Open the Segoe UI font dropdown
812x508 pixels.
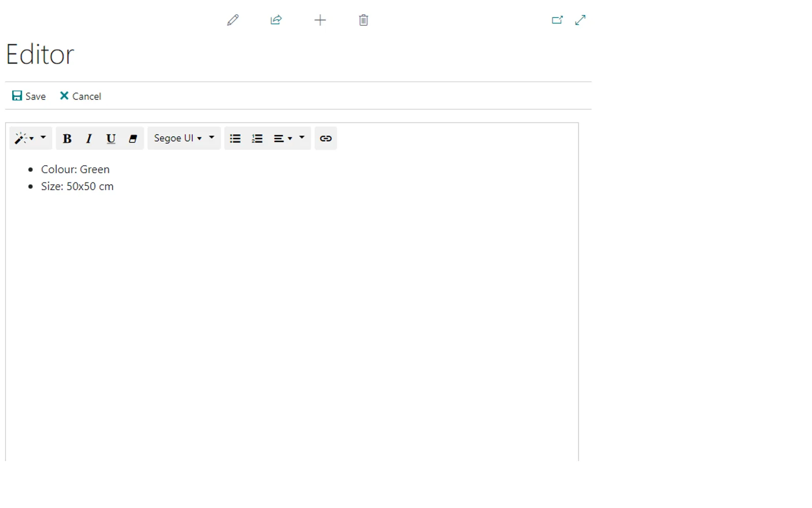(177, 138)
